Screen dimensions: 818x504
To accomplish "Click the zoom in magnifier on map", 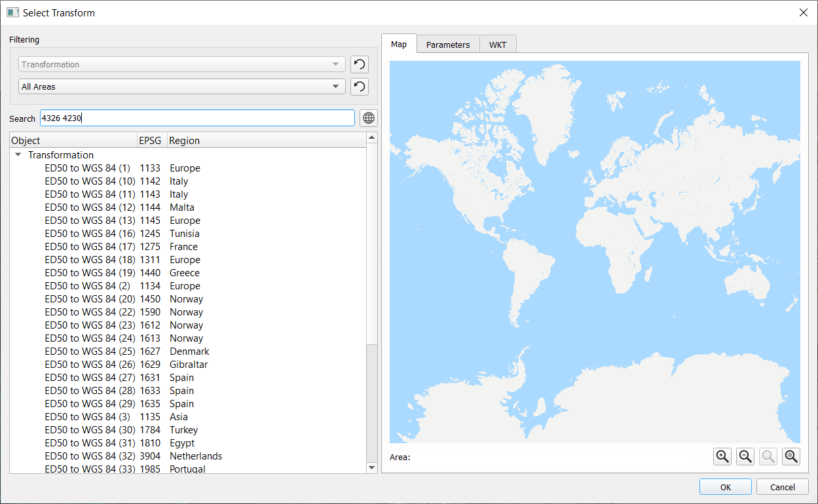I will (722, 457).
